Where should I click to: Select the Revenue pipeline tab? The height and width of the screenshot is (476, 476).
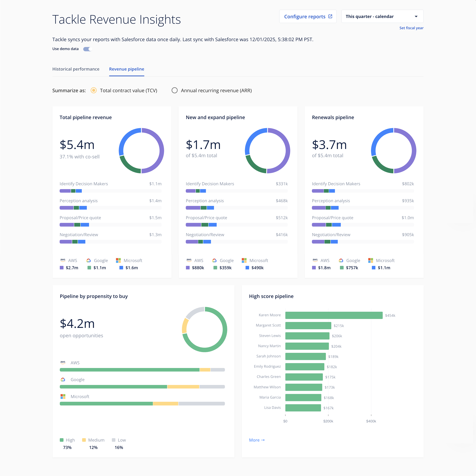127,69
